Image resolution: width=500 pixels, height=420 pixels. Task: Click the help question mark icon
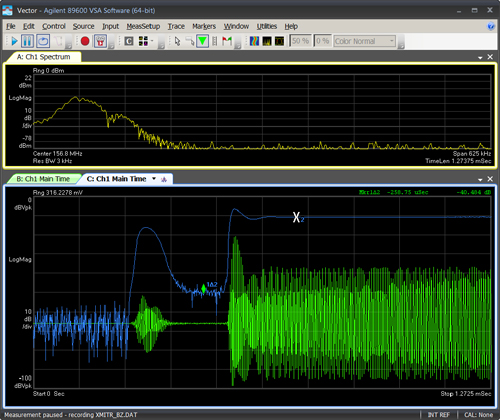tap(491, 26)
